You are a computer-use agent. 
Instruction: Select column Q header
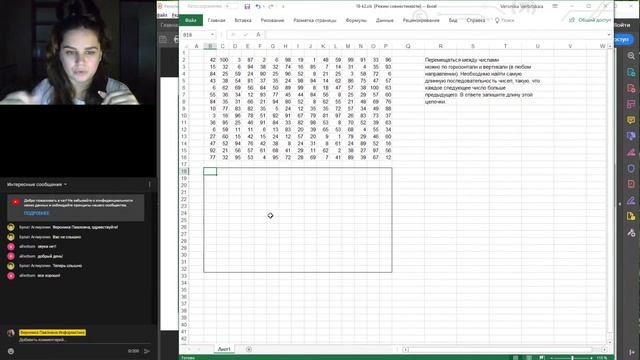click(408, 46)
